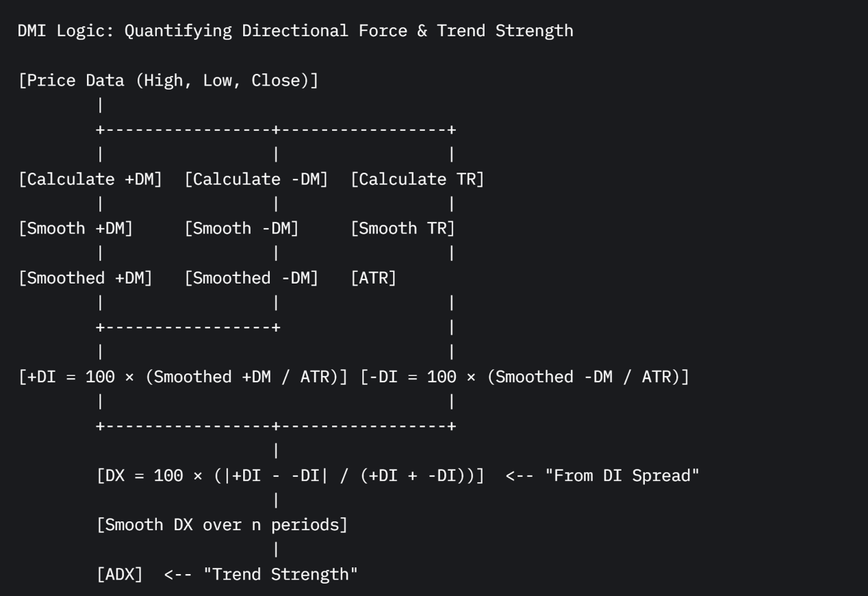Viewport: 868px width, 596px height.
Task: Click the Calculate -DM node
Action: [x=256, y=179]
